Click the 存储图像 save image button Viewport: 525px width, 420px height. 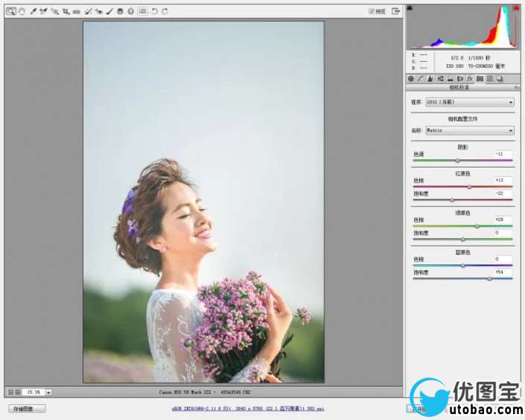point(27,409)
